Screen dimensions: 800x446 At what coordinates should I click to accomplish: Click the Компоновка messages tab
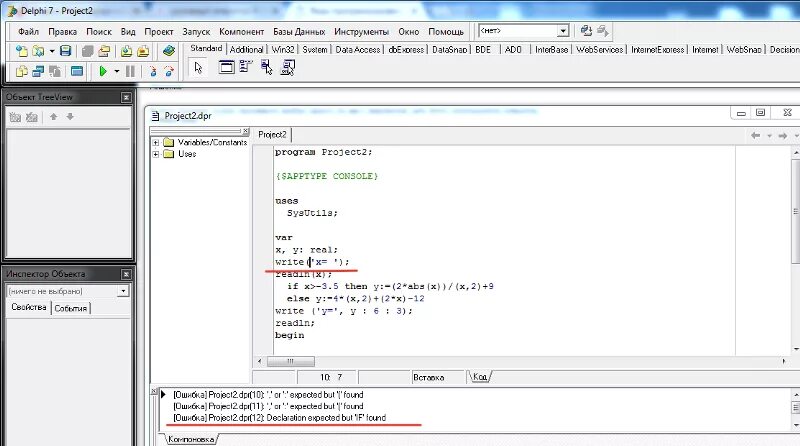(191, 439)
